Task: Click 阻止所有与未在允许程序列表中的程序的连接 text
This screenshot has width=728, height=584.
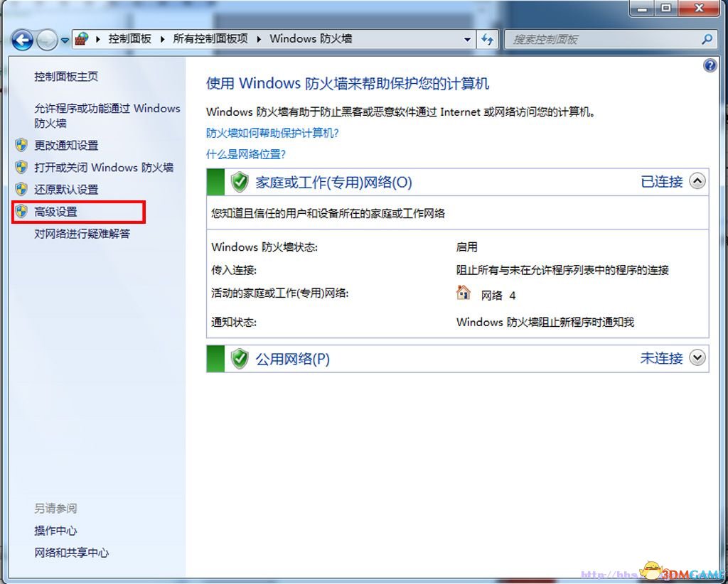Action: (x=562, y=270)
